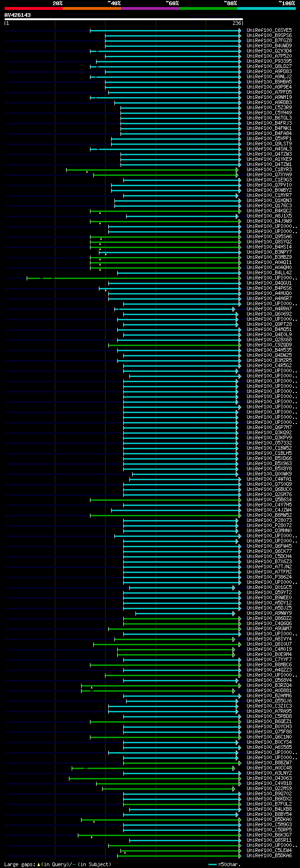Click the UniRef100_A4RRA7 label
Viewport: 300px width, 868px height.
click(269, 309)
